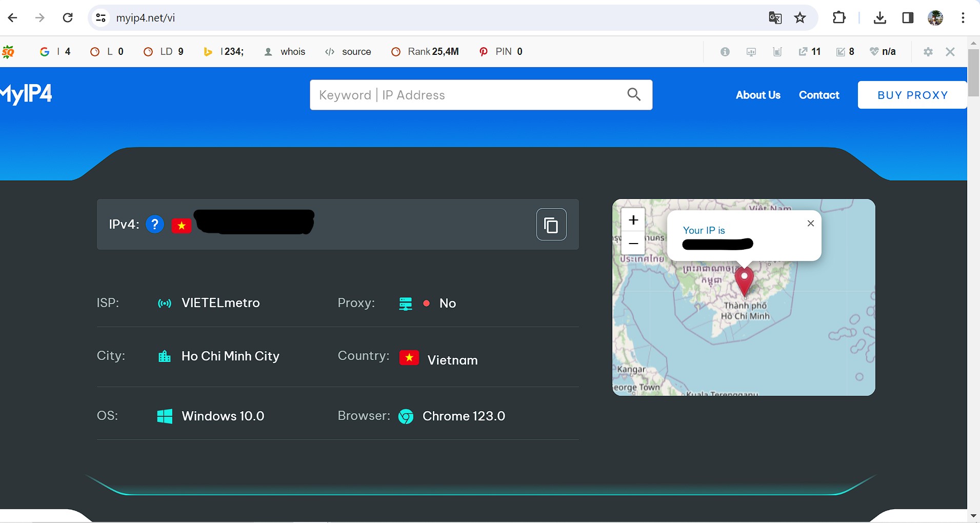Open SEO bar settings gear
This screenshot has height=523, width=980.
928,52
